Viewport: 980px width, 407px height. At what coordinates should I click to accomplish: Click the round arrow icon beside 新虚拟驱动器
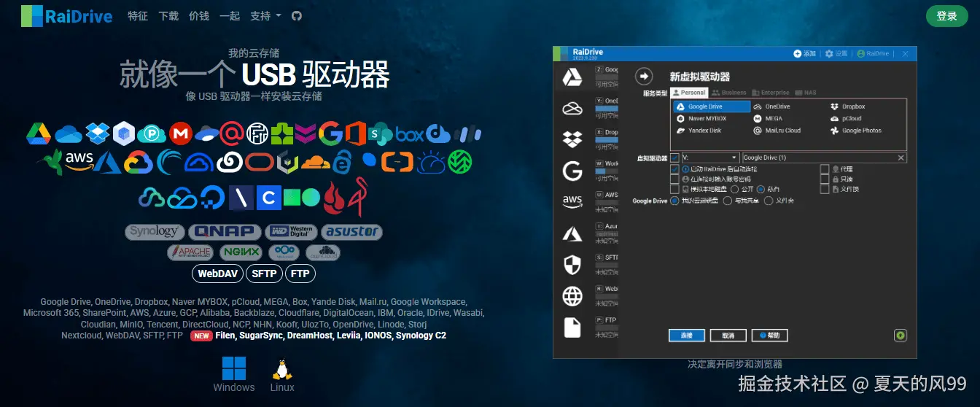644,76
